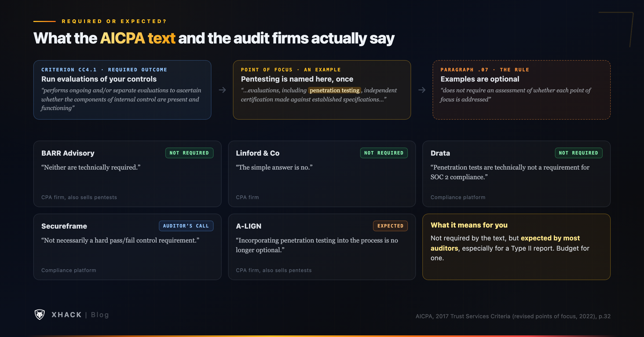Click the AICPA 2017 Trust Services Criteria citation
Image resolution: width=644 pixels, height=337 pixels.
pos(513,316)
